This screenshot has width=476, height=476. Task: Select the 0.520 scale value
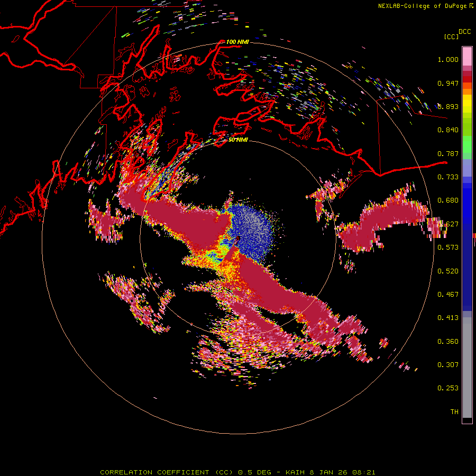(x=448, y=271)
